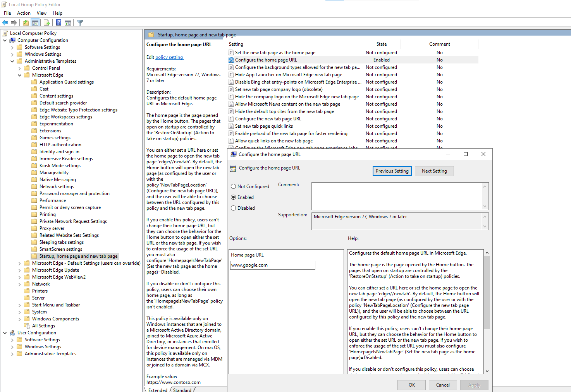Go back using the blue Back arrow
This screenshot has width=571, height=392.
[x=5, y=23]
